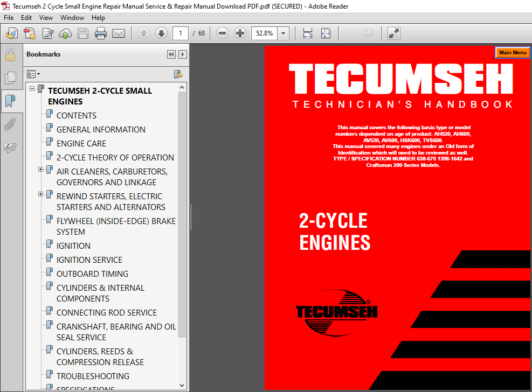
Task: Open CYLINDERS, REEDS & COMPRESSION RELEASE bookmark
Action: 100,357
